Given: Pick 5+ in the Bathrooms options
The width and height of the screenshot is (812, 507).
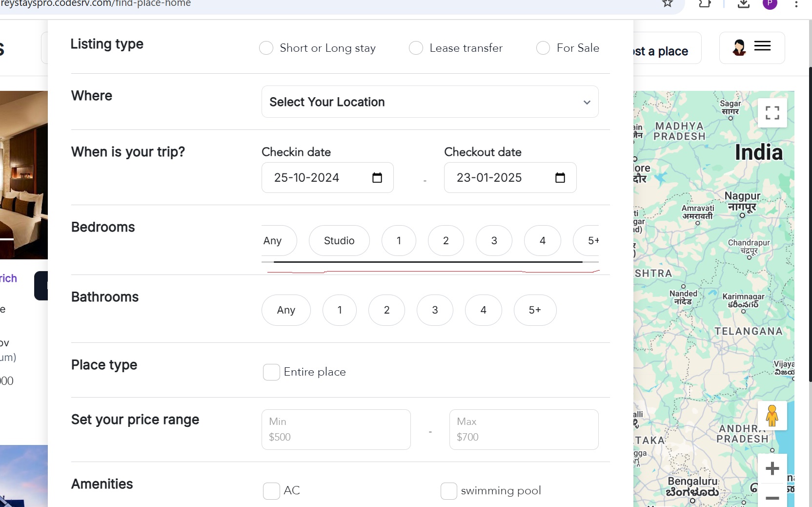Looking at the screenshot, I should point(535,310).
